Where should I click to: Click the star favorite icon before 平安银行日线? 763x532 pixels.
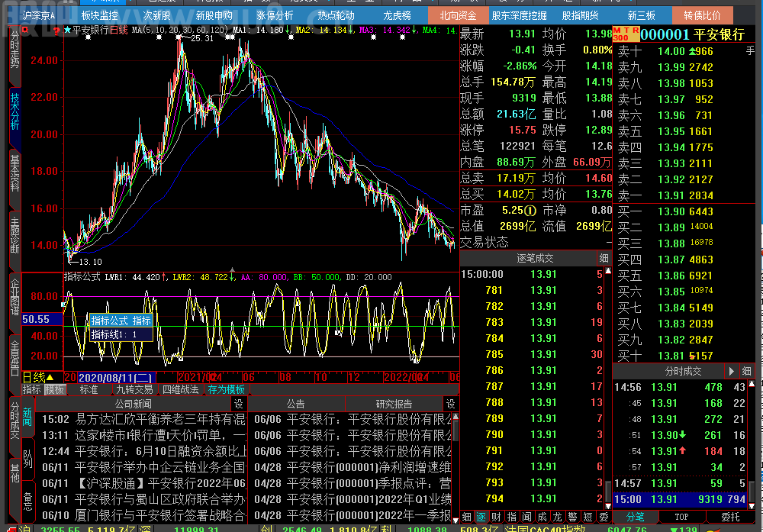67,31
